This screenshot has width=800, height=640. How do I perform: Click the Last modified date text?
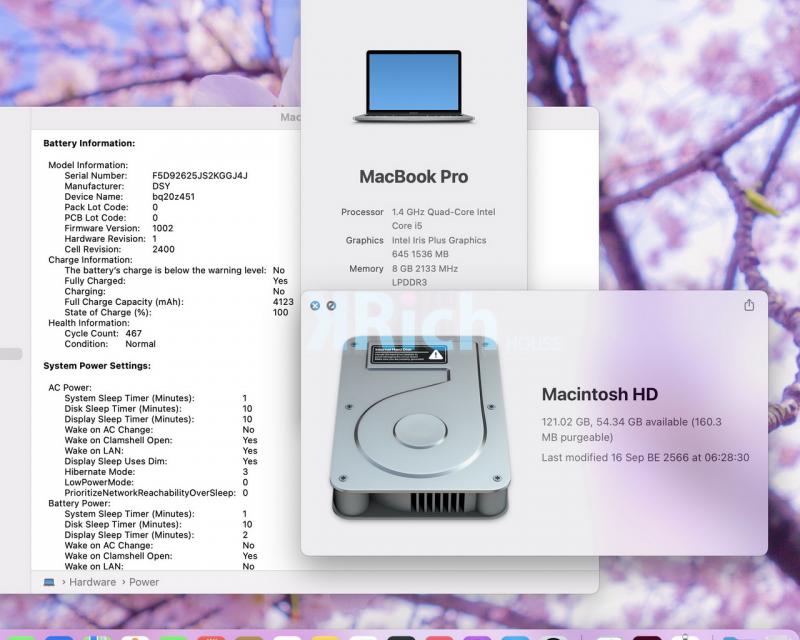[x=645, y=457]
